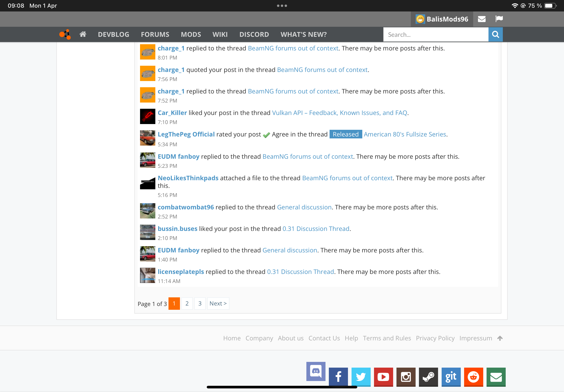The image size is (564, 392).
Task: Open the footer Impressum link
Action: tap(475, 338)
